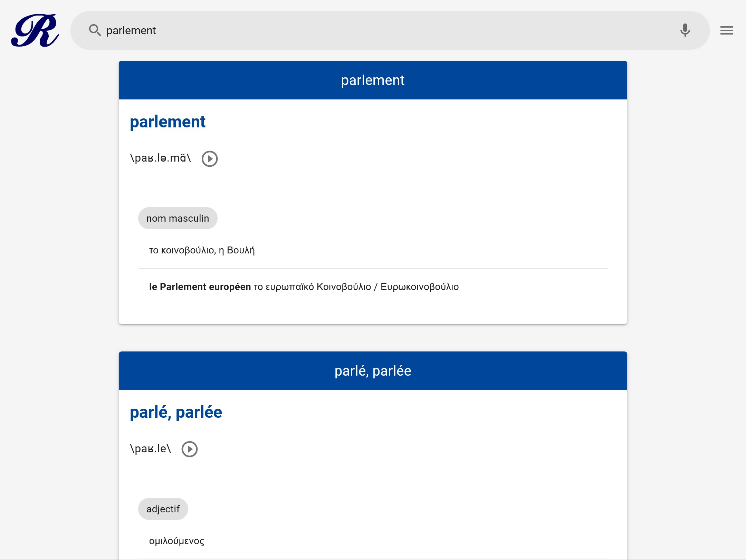
Task: Click the adjectif chip
Action: click(x=163, y=509)
